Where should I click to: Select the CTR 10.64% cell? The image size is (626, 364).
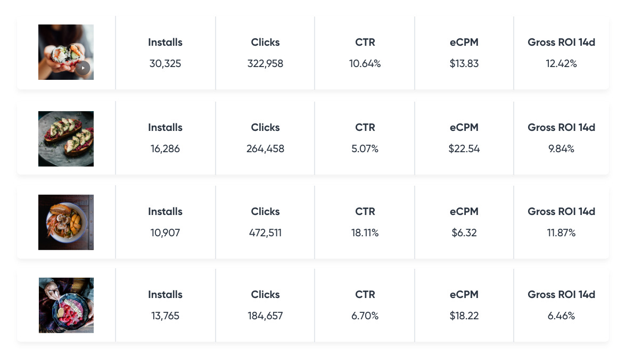tap(365, 53)
